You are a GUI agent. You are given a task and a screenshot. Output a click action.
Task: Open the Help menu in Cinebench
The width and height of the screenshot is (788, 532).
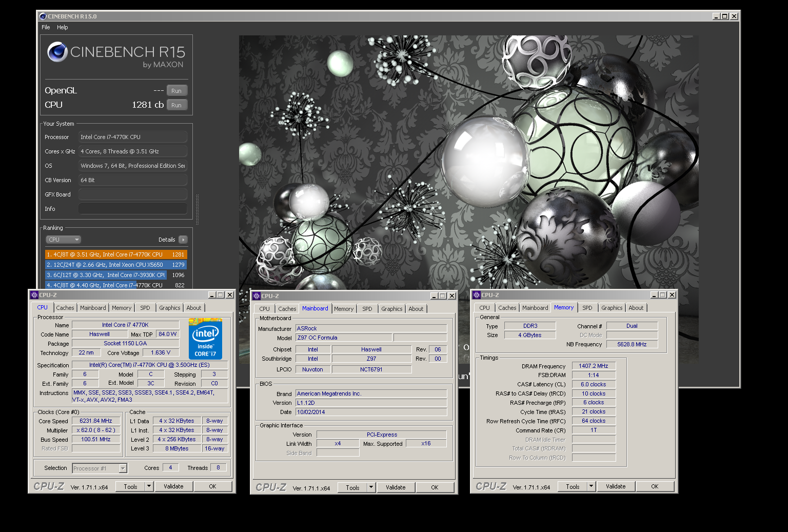[x=62, y=27]
